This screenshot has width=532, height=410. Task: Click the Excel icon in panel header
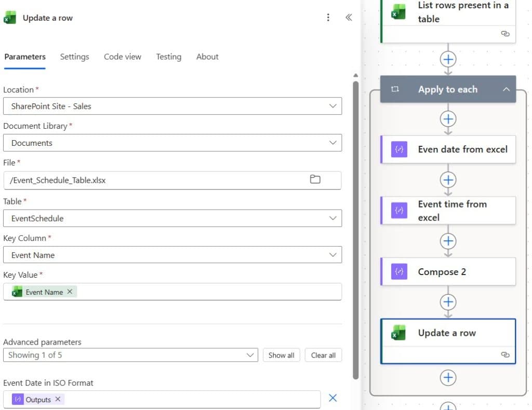(10, 18)
